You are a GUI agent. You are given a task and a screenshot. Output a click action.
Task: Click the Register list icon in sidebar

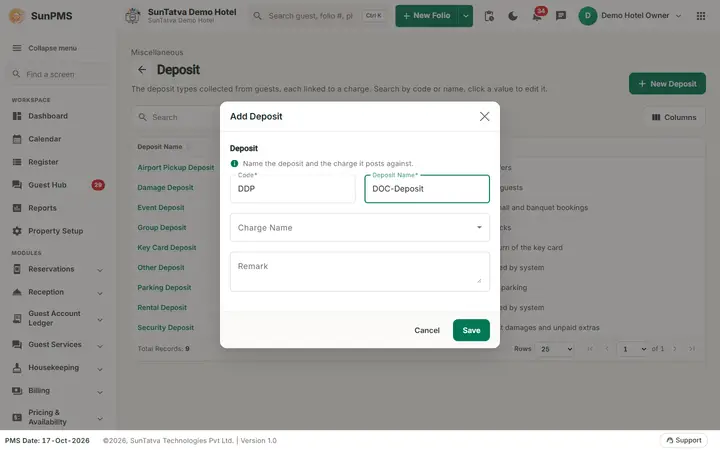[x=17, y=162]
